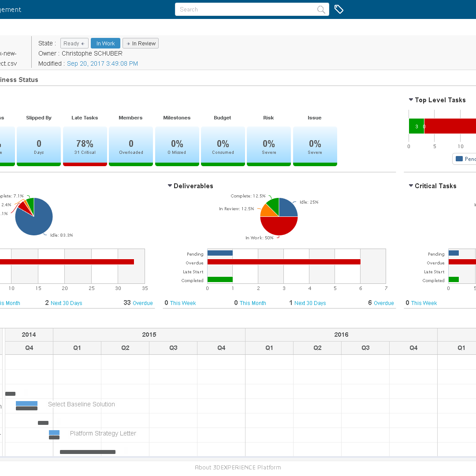Promote state to In Review
476x476 pixels.
point(141,44)
